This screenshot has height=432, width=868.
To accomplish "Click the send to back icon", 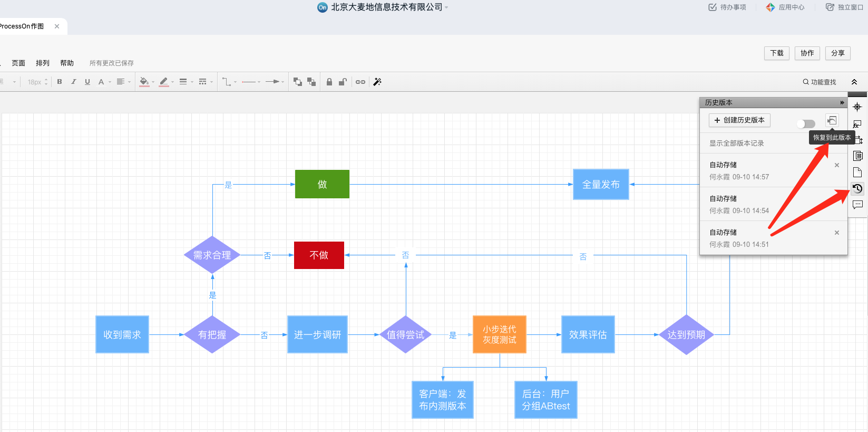I will (311, 82).
